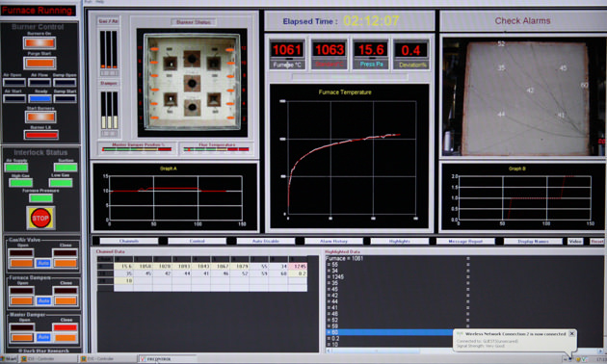Activate the Purge Start orange button
The image size is (607, 364).
[x=40, y=63]
